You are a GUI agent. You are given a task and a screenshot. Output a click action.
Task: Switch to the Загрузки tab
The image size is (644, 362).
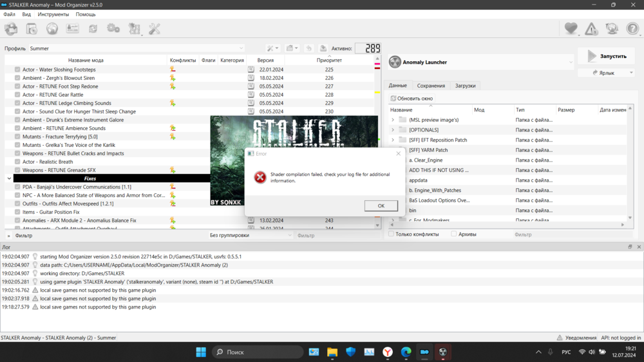click(x=465, y=86)
